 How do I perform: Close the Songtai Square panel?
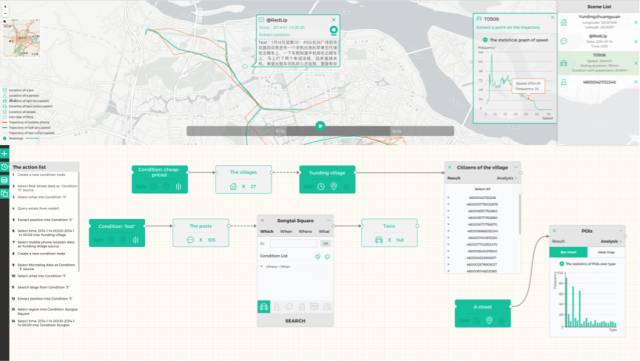pyautogui.click(x=262, y=221)
